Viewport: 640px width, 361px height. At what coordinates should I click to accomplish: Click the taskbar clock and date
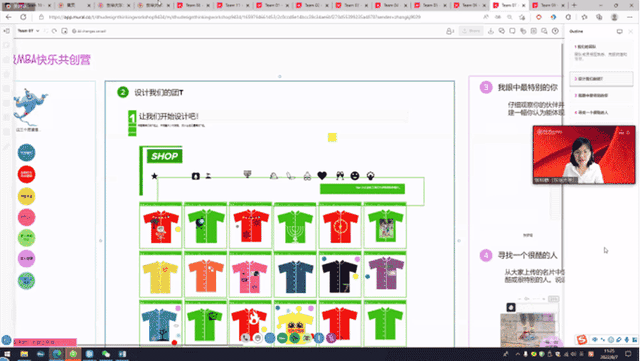(x=609, y=354)
